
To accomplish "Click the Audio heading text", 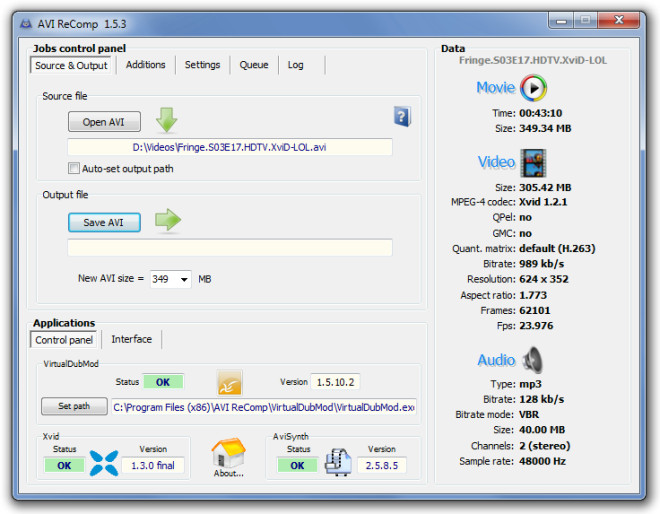I will pos(496,360).
